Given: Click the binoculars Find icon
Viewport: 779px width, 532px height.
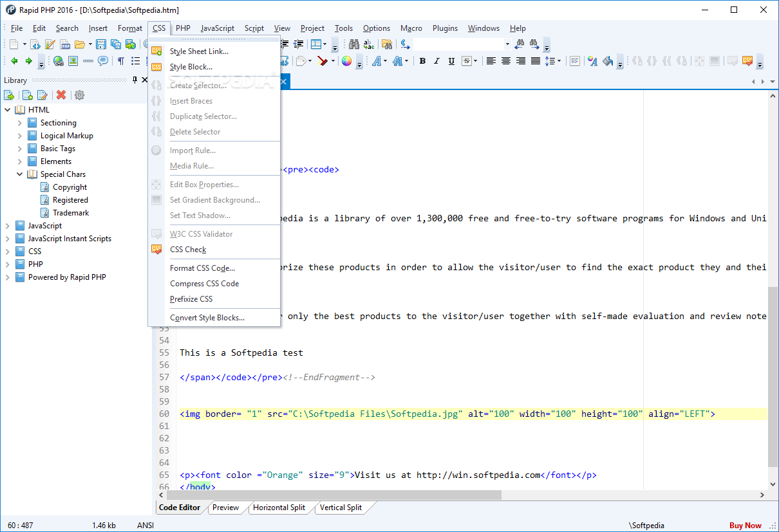Looking at the screenshot, I should pos(354,44).
